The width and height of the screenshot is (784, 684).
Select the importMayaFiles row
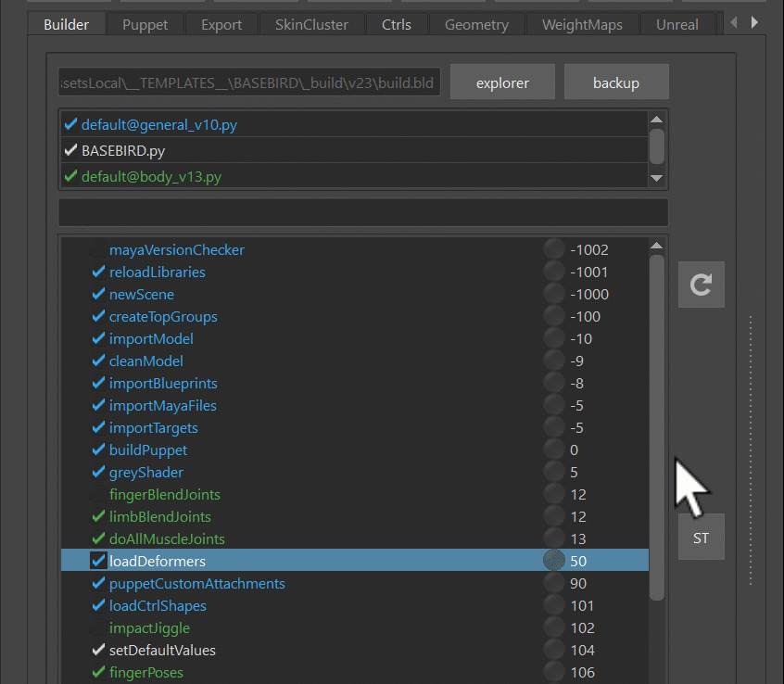pyautogui.click(x=355, y=406)
